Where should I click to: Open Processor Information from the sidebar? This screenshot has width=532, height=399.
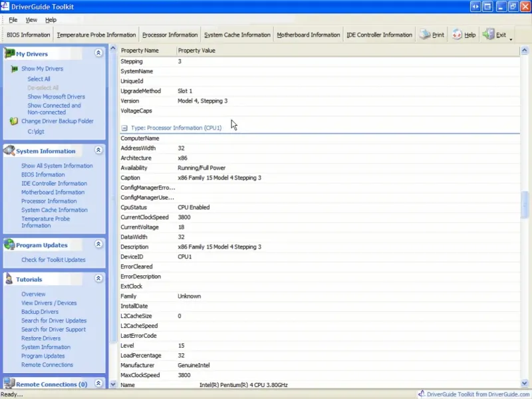click(49, 201)
